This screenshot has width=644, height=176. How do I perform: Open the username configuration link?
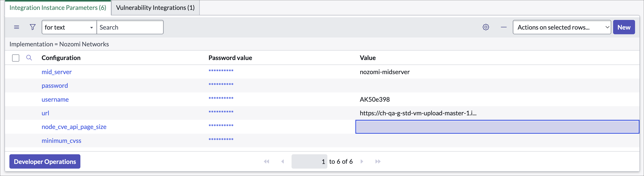pyautogui.click(x=55, y=99)
